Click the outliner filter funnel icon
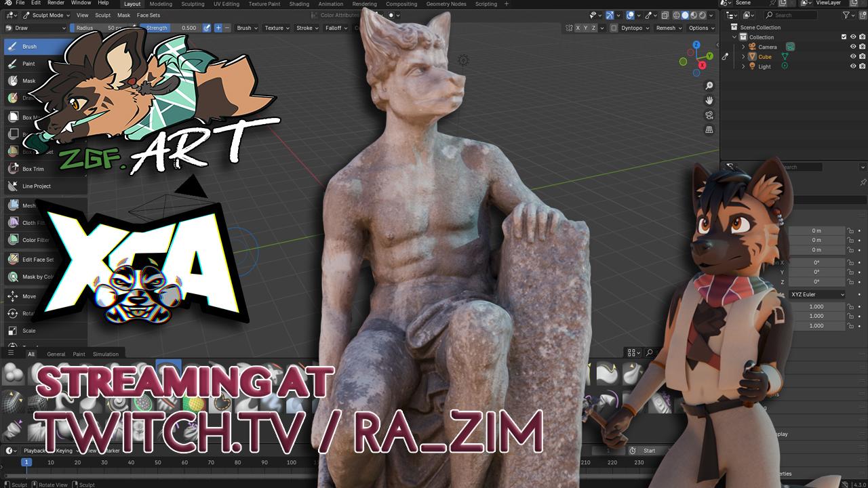Image resolution: width=868 pixels, height=488 pixels. coord(846,15)
